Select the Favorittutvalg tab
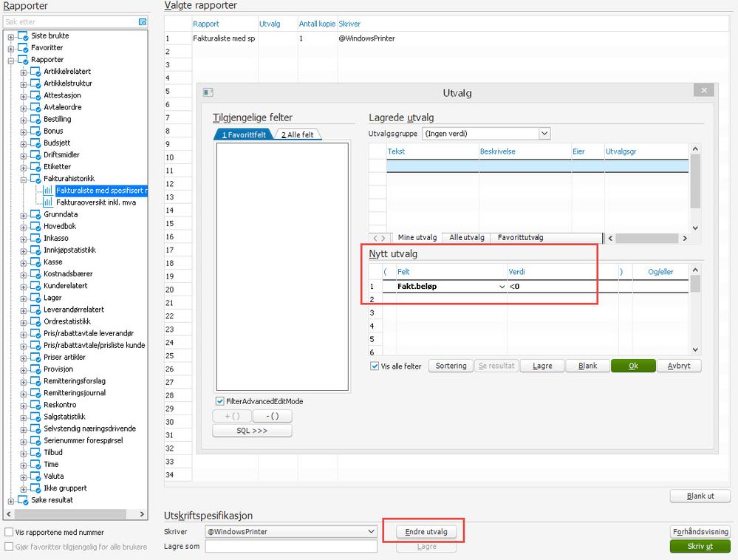The image size is (738, 560). point(520,238)
